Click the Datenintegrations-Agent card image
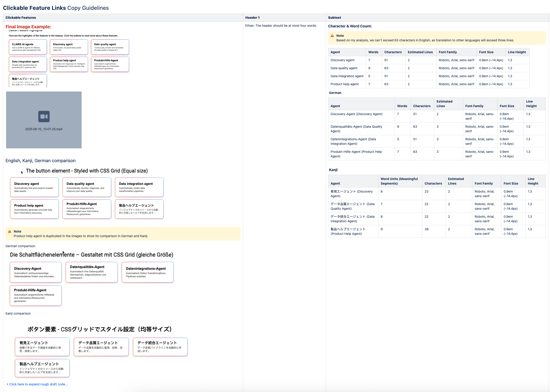This screenshot has width=550, height=392. (148, 272)
